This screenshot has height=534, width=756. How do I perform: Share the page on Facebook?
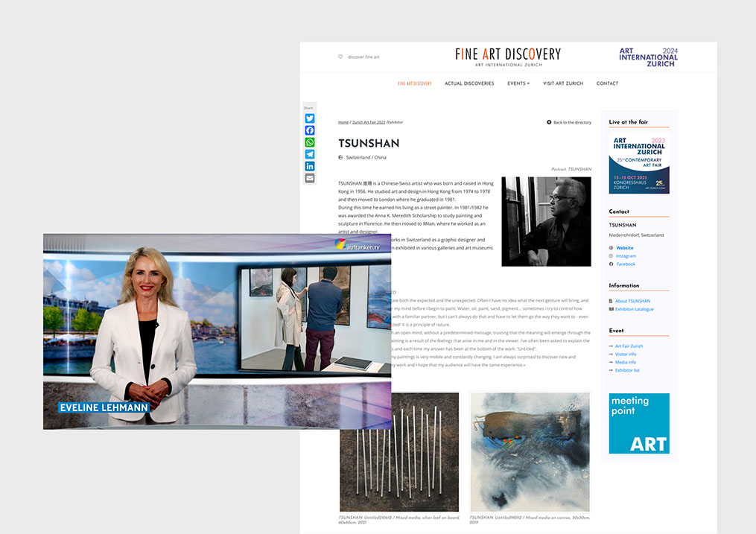click(x=310, y=130)
